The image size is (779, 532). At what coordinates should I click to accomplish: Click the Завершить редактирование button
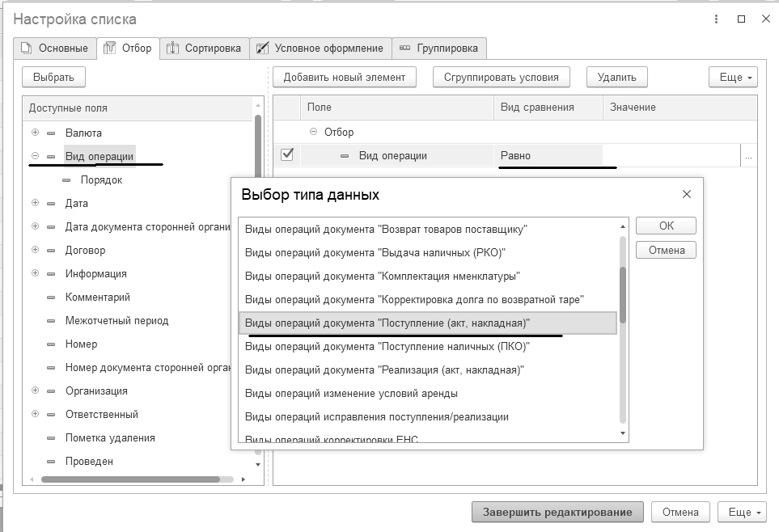[557, 512]
